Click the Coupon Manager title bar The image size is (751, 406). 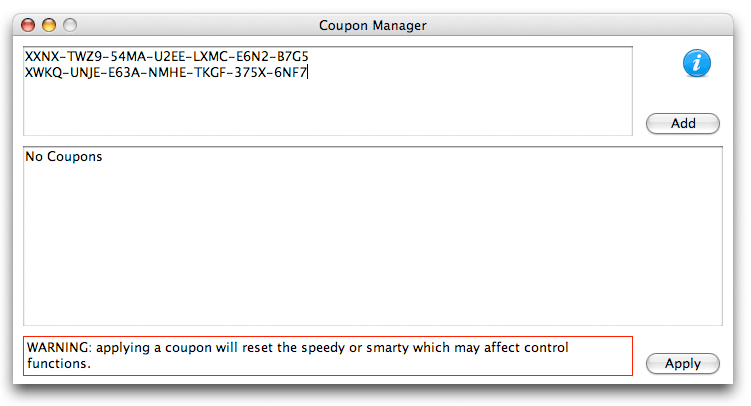[x=373, y=25]
